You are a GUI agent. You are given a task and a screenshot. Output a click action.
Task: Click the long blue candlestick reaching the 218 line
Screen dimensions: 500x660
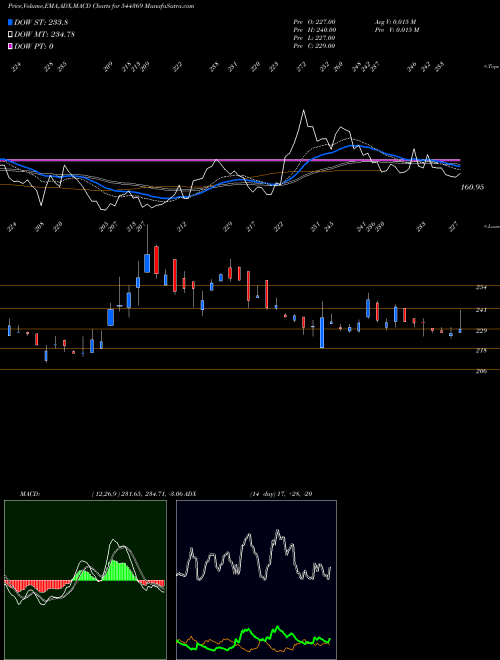pos(322,333)
